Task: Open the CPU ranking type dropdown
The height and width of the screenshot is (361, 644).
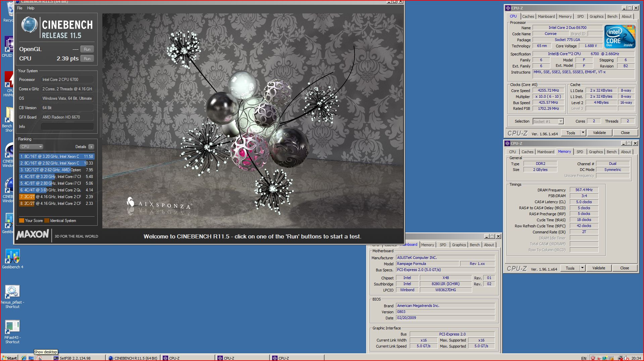Action: coord(32,147)
